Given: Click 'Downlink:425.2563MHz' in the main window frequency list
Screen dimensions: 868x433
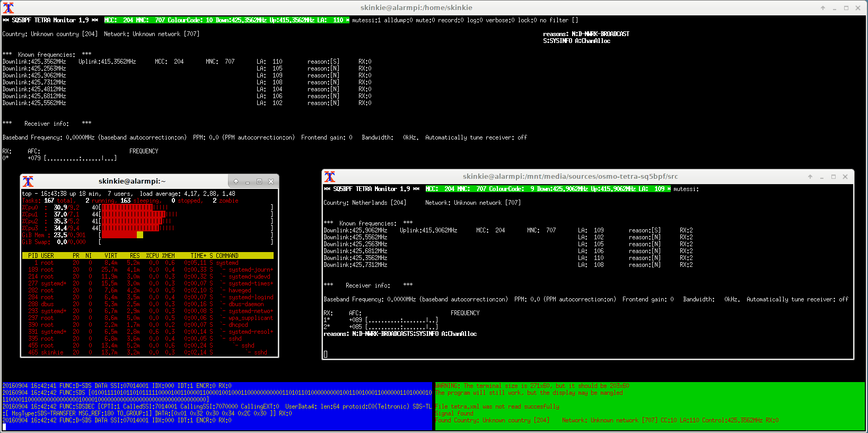Looking at the screenshot, I should (x=34, y=68).
